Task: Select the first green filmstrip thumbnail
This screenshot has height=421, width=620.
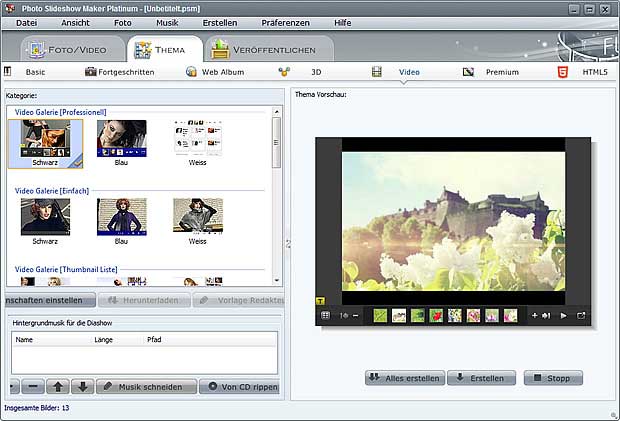Action: click(380, 315)
